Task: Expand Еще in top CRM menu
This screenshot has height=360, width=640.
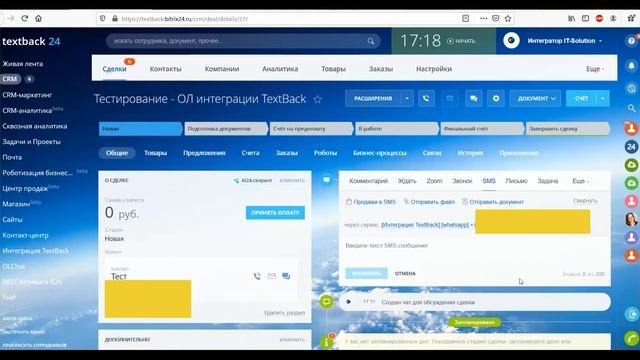Action: pyautogui.click(x=595, y=69)
